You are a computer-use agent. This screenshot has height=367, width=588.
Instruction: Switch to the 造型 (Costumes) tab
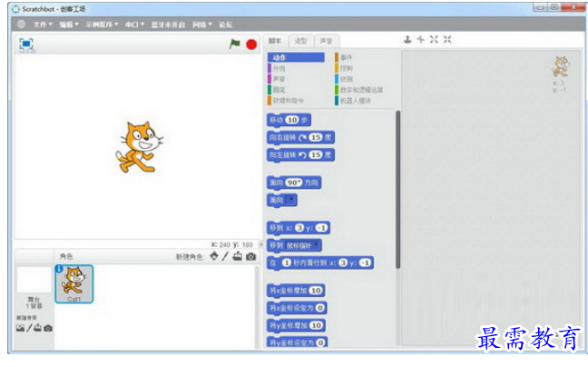coord(300,41)
